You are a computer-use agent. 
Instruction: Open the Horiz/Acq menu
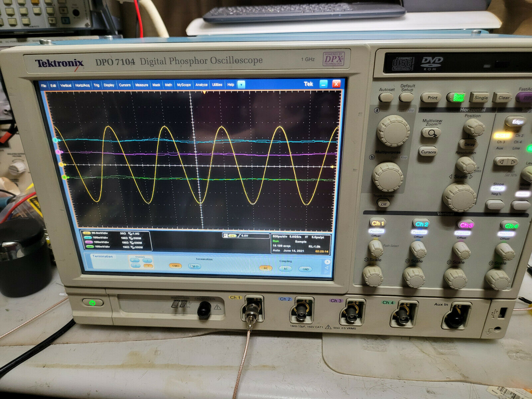pos(82,85)
